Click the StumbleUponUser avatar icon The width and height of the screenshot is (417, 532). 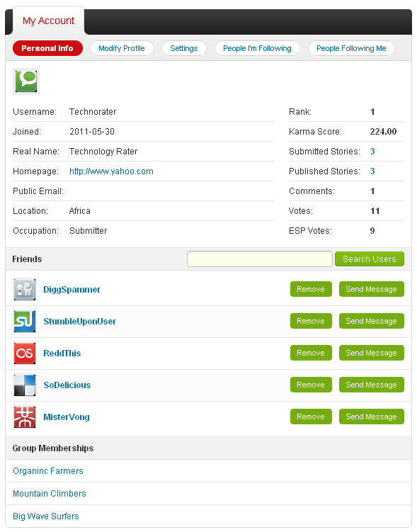[x=25, y=322]
